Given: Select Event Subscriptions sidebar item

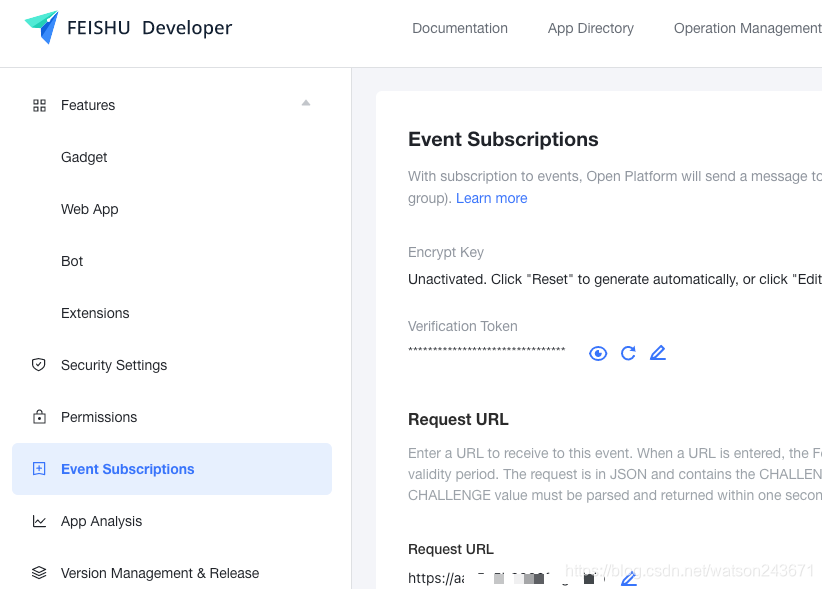Looking at the screenshot, I should [x=172, y=469].
